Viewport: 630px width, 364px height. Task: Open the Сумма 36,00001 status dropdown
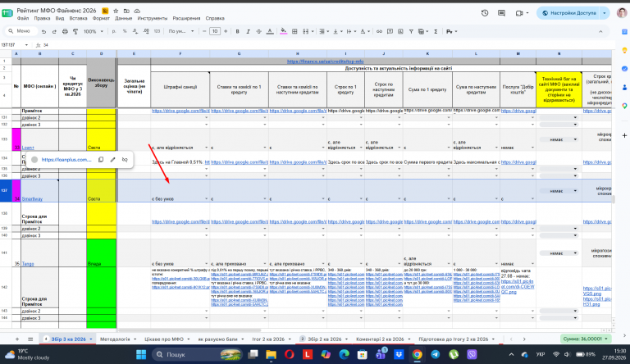click(x=586, y=339)
